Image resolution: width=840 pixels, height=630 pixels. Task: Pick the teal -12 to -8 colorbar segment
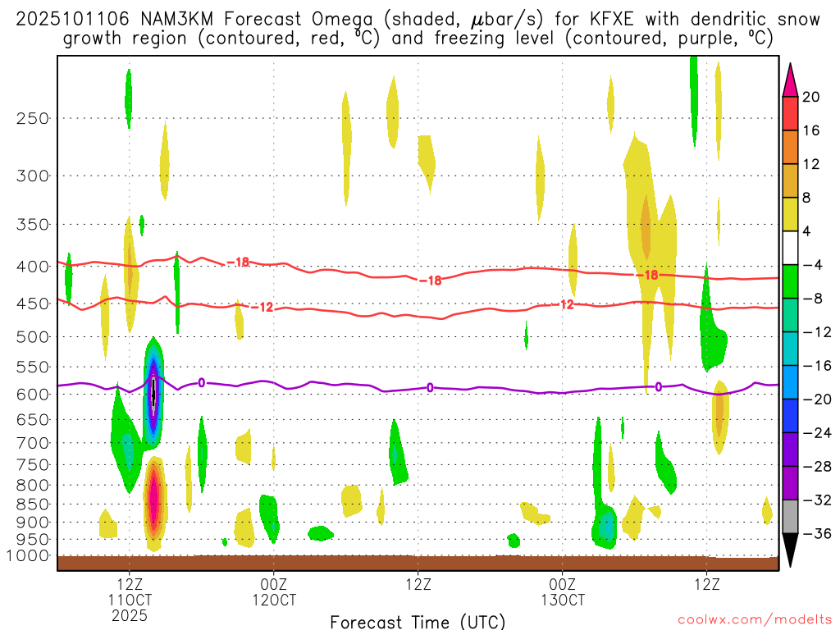tap(790, 315)
